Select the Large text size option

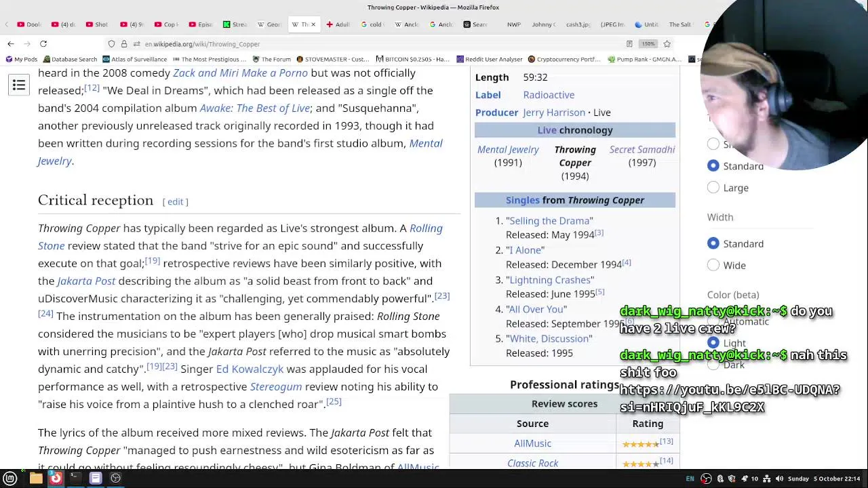coord(713,188)
